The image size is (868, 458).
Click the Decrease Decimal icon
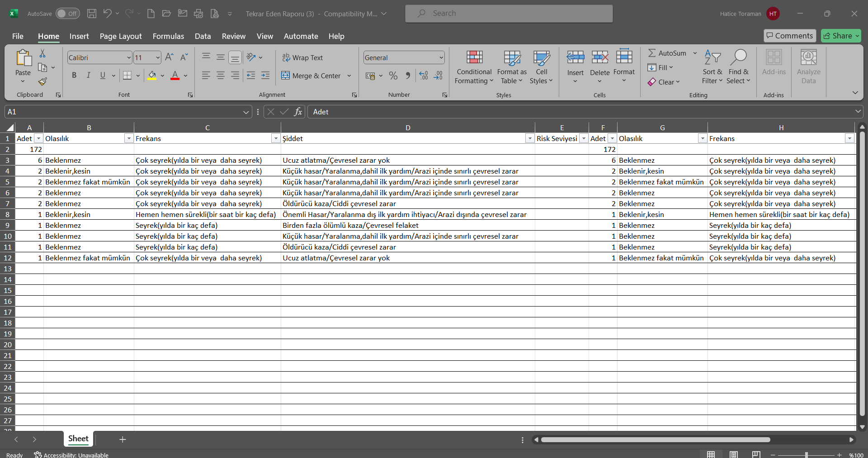pyautogui.click(x=438, y=76)
